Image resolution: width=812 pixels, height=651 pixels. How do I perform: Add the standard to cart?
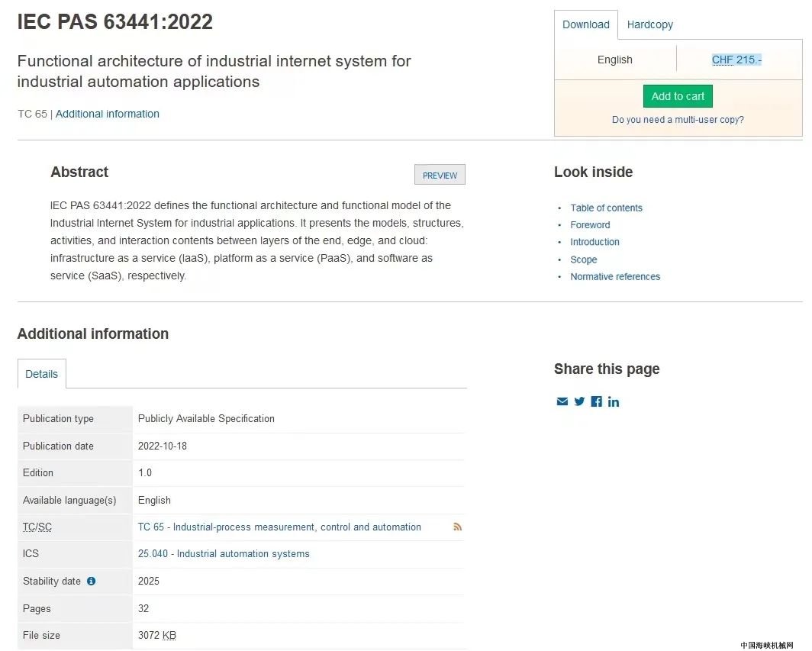coord(678,96)
